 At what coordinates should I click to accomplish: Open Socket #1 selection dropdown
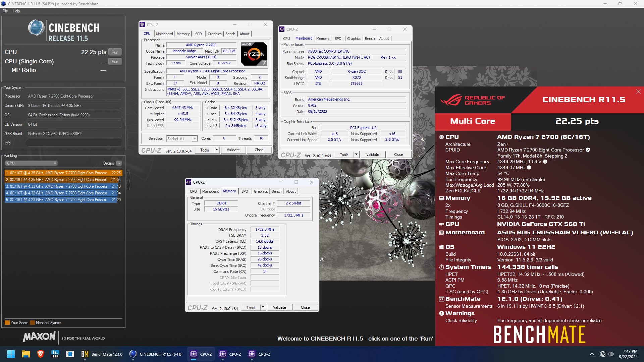181,139
